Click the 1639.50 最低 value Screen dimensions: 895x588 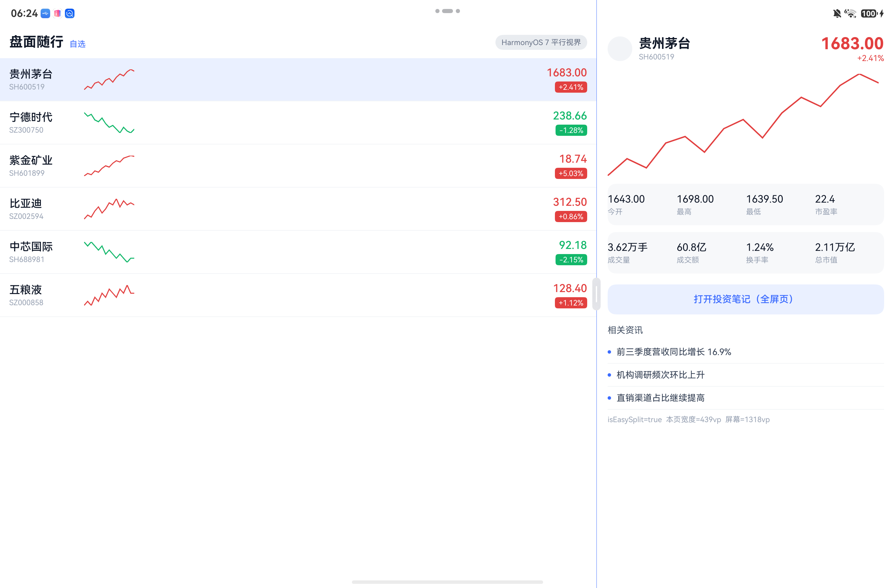765,199
